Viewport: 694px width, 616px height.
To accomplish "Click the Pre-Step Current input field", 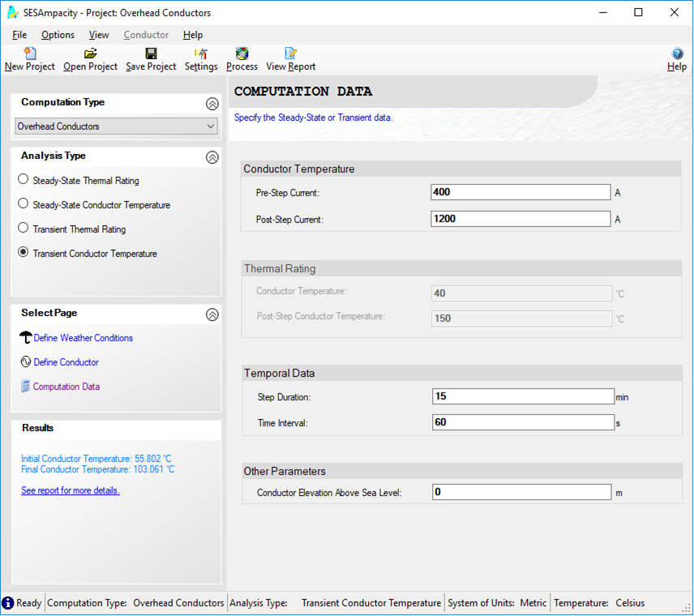I will pos(520,192).
